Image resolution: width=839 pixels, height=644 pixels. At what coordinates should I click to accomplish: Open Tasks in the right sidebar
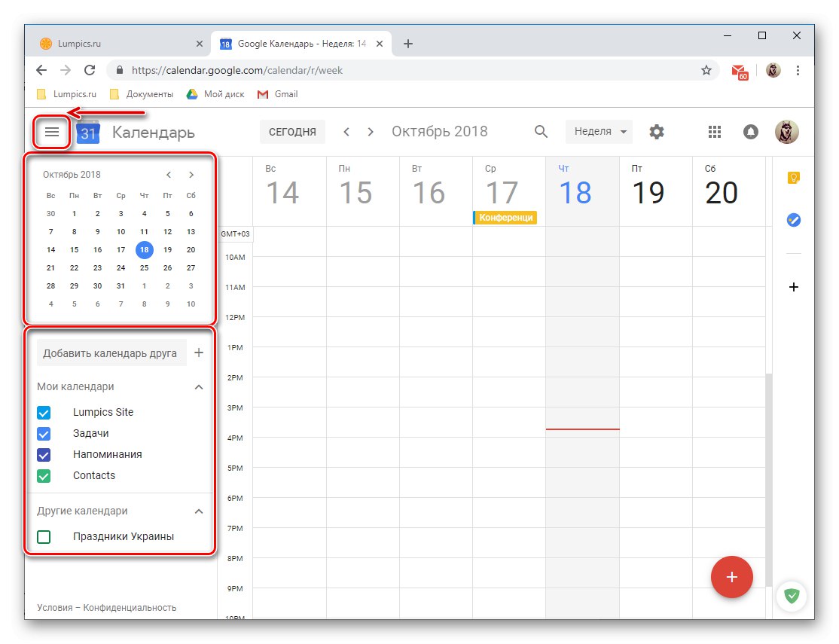coord(792,220)
